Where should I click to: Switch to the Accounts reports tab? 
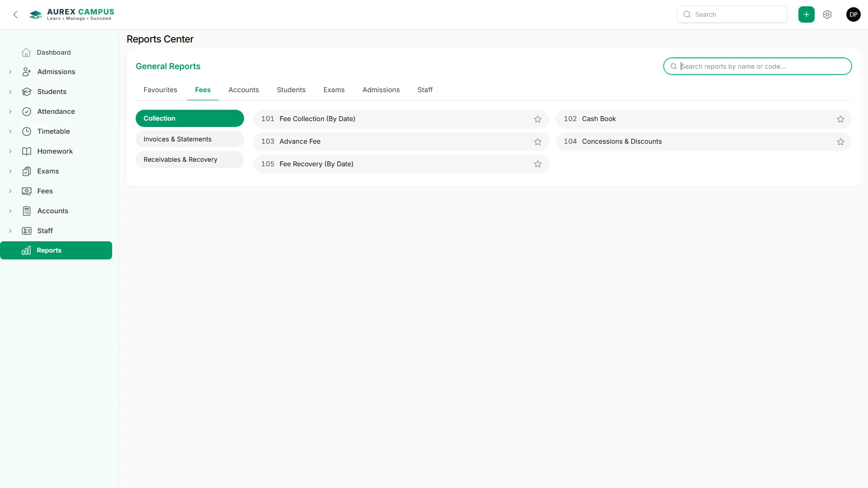click(x=244, y=90)
